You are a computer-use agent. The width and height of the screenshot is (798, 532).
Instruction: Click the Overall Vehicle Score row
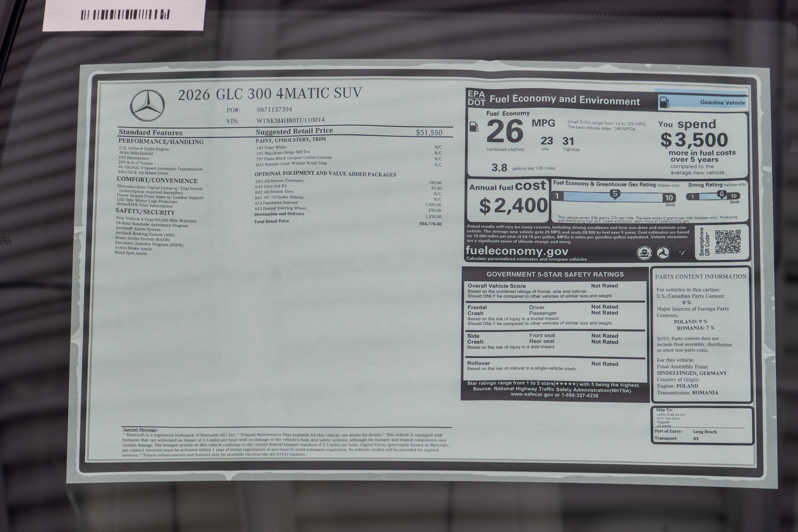(555, 291)
